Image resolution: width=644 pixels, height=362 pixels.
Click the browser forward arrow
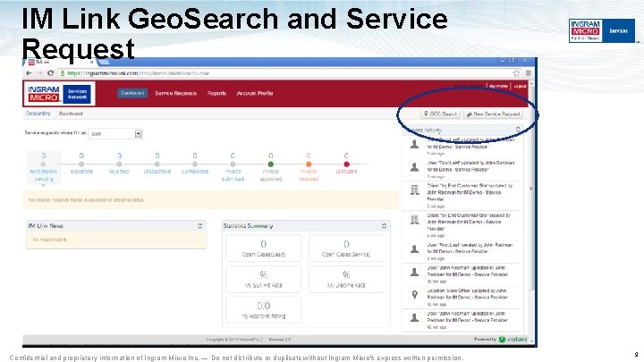[39, 73]
